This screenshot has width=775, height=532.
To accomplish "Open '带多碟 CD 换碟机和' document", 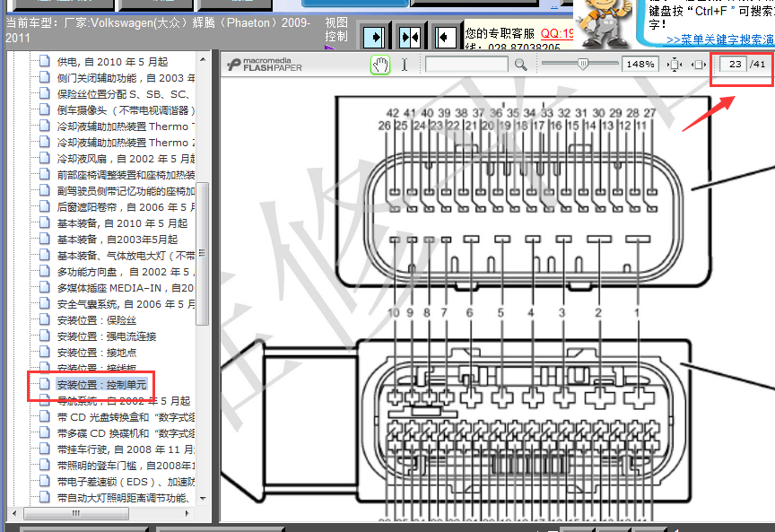I will 126,433.
